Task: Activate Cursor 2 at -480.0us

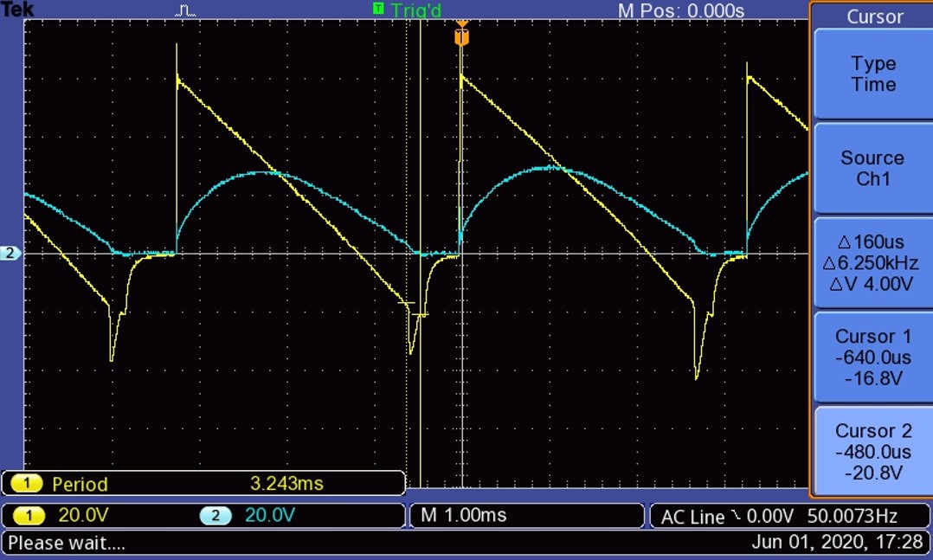Action: point(872,451)
